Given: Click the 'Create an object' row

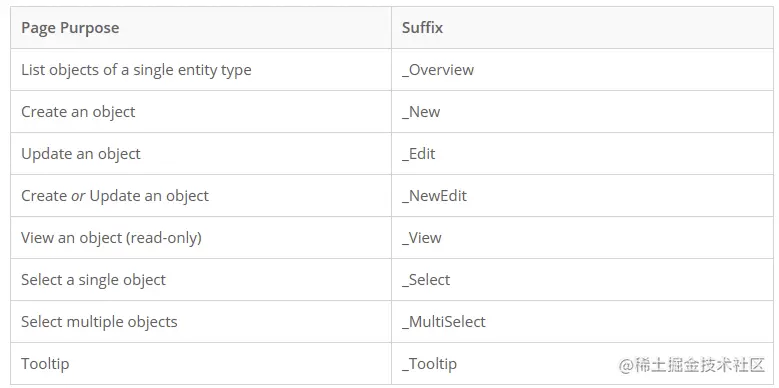Looking at the screenshot, I should [391, 111].
